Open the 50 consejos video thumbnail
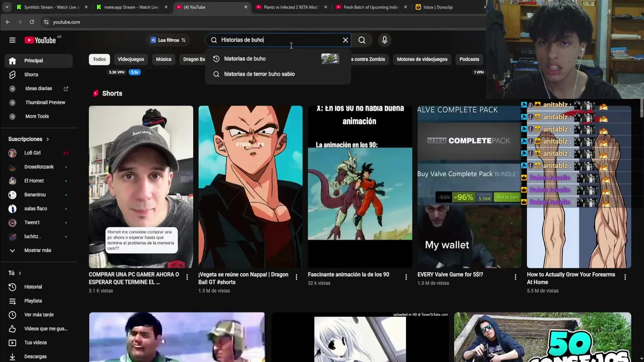644x362 pixels. click(542, 337)
